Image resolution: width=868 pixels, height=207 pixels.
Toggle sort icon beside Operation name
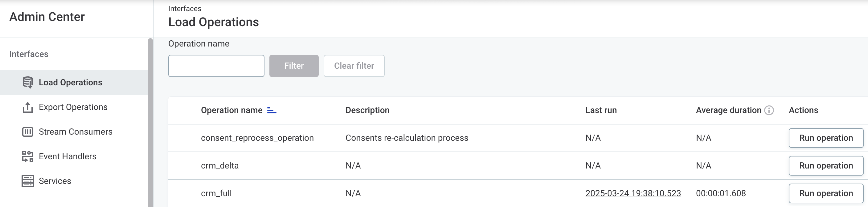pos(272,110)
